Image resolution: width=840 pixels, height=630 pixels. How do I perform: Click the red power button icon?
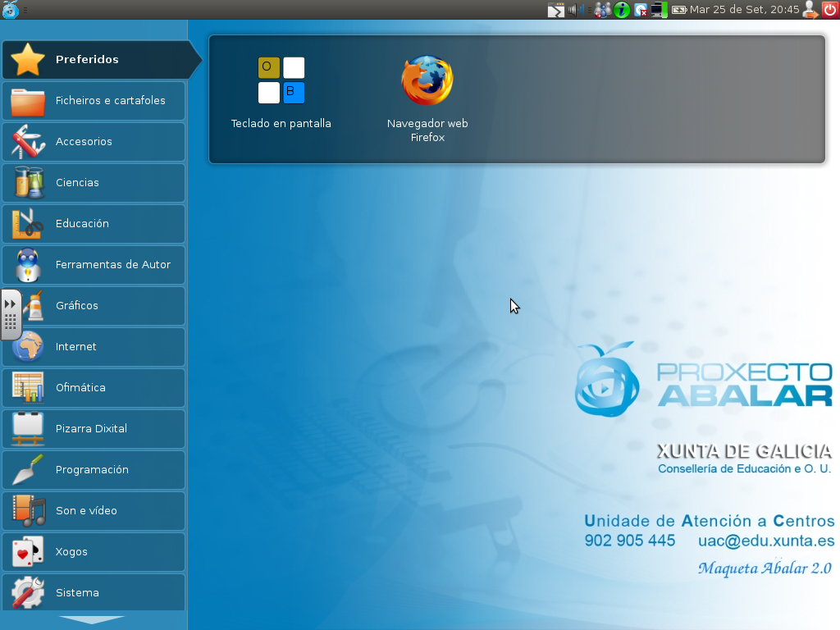coord(829,10)
